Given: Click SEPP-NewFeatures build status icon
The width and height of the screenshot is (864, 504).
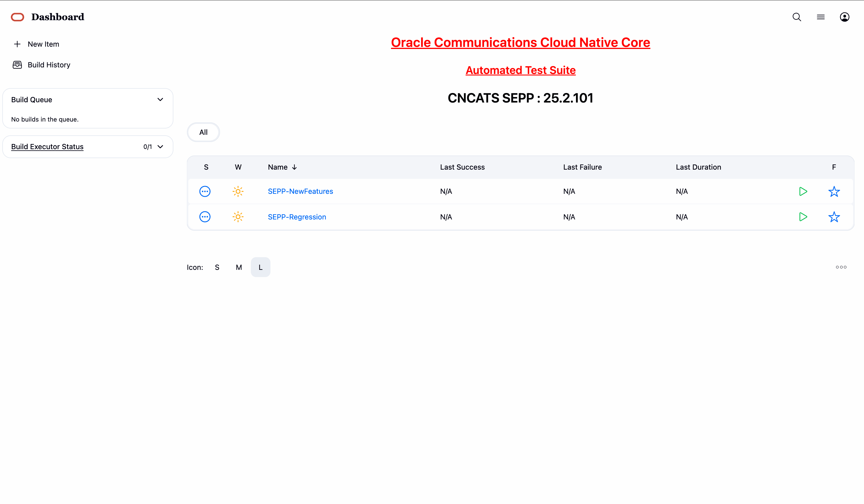Looking at the screenshot, I should (205, 191).
